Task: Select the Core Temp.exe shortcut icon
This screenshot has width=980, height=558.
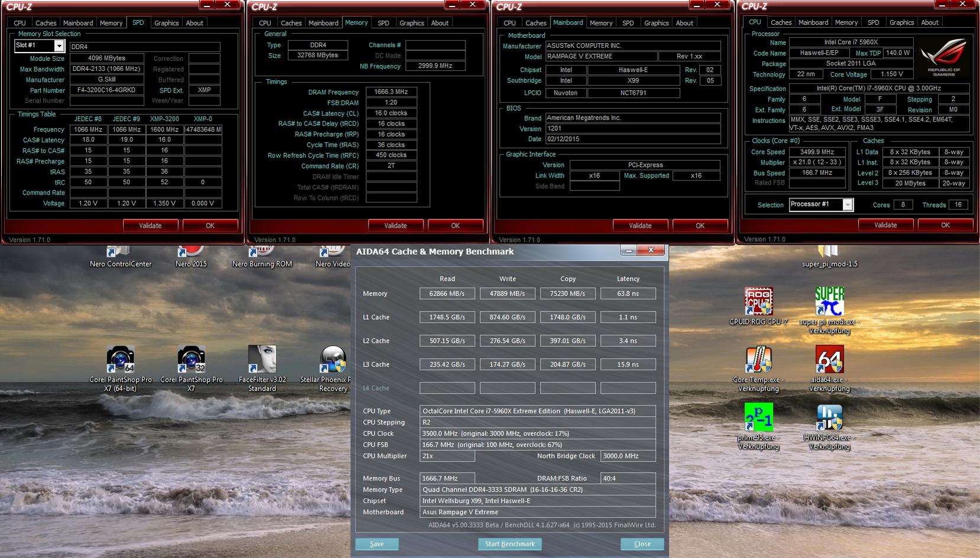Action: click(758, 369)
